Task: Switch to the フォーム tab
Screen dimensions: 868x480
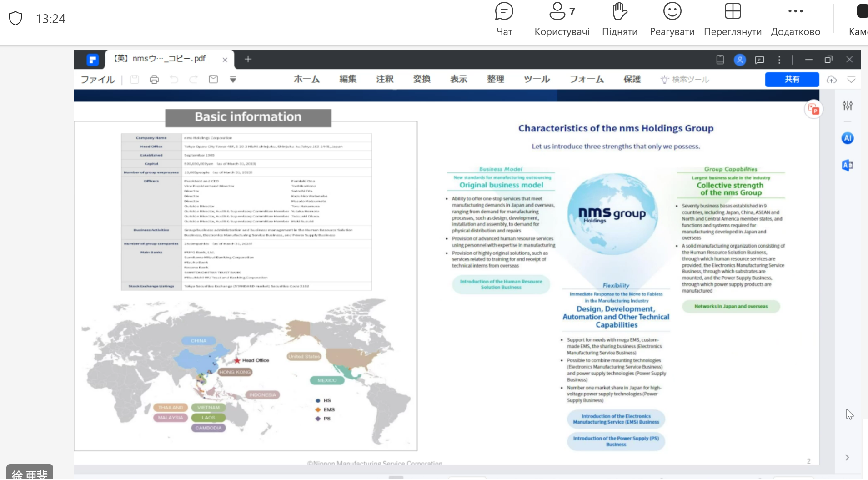Action: coord(587,79)
